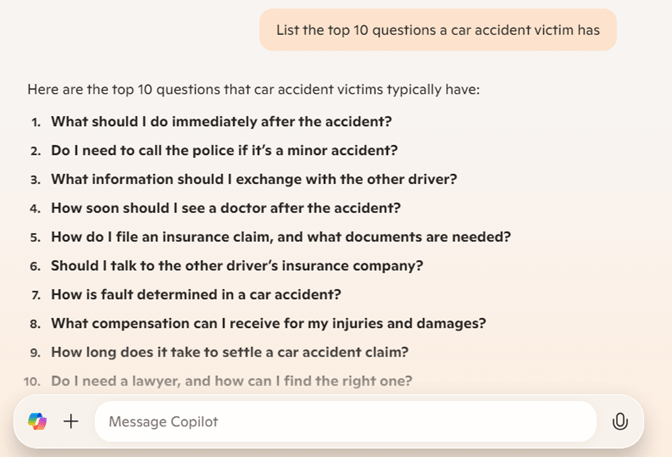Click the list number 1 marker
This screenshot has height=457, width=672.
[x=36, y=123]
